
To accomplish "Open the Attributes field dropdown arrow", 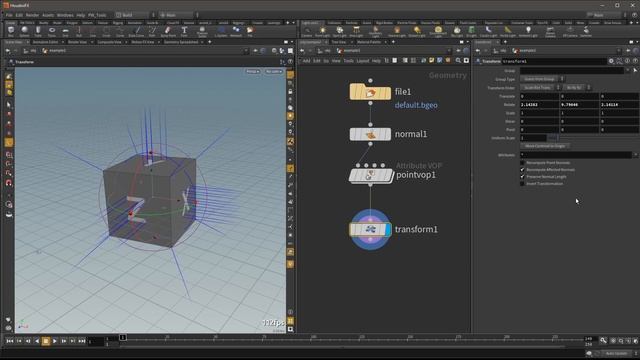I will pyautogui.click(x=635, y=155).
